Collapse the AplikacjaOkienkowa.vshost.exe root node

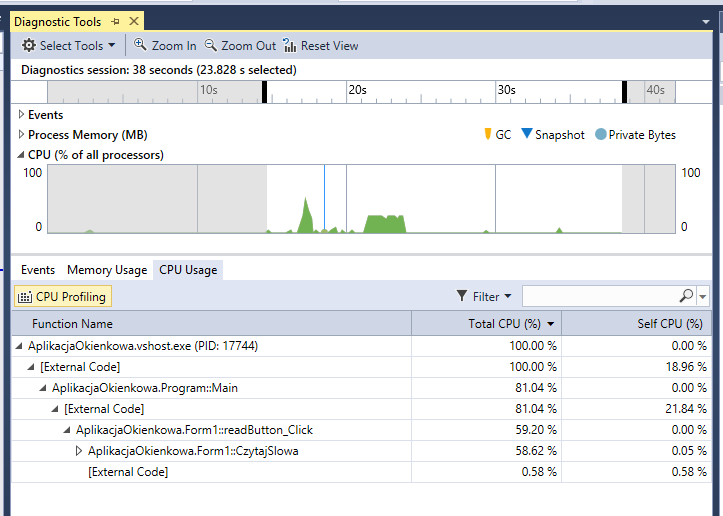coord(20,346)
